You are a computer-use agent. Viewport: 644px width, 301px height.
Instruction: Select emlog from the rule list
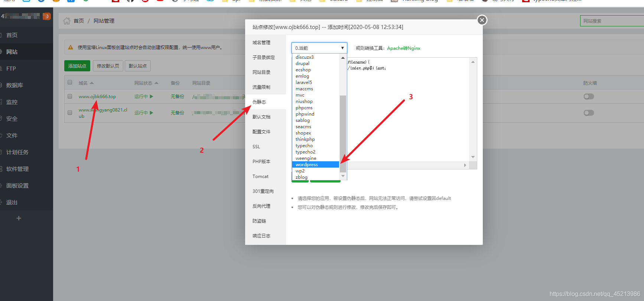(x=316, y=76)
